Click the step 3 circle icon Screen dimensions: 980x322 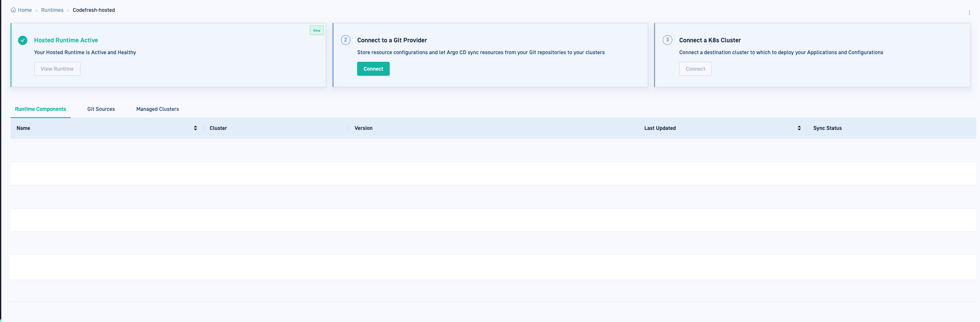click(x=667, y=40)
